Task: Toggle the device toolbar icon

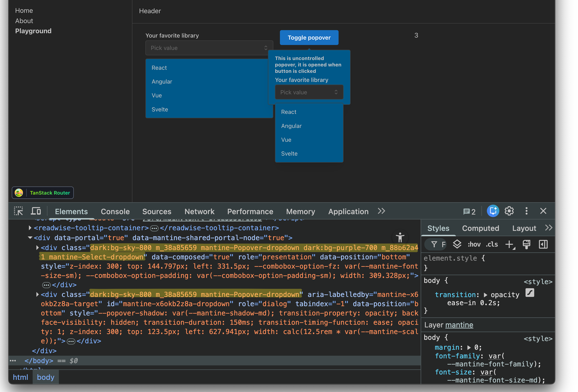Action: [36, 211]
